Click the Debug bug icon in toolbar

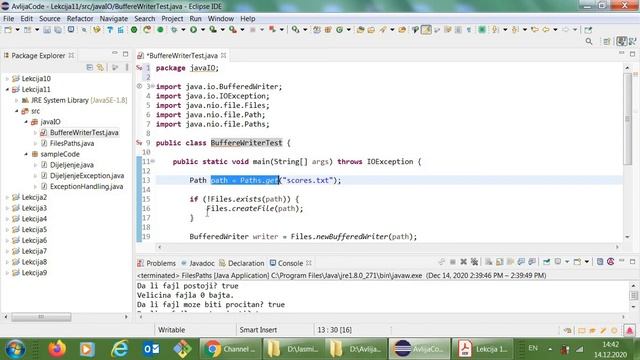[174, 30]
